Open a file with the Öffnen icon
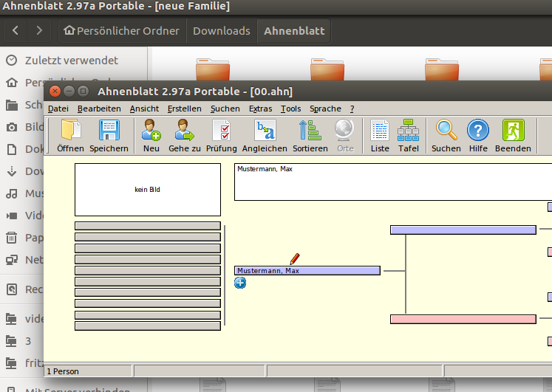This screenshot has height=392, width=552. click(71, 136)
